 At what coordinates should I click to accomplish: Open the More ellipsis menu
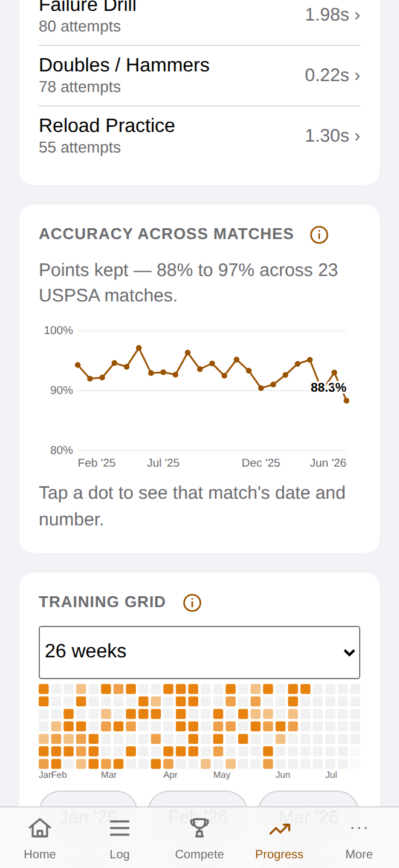(359, 827)
